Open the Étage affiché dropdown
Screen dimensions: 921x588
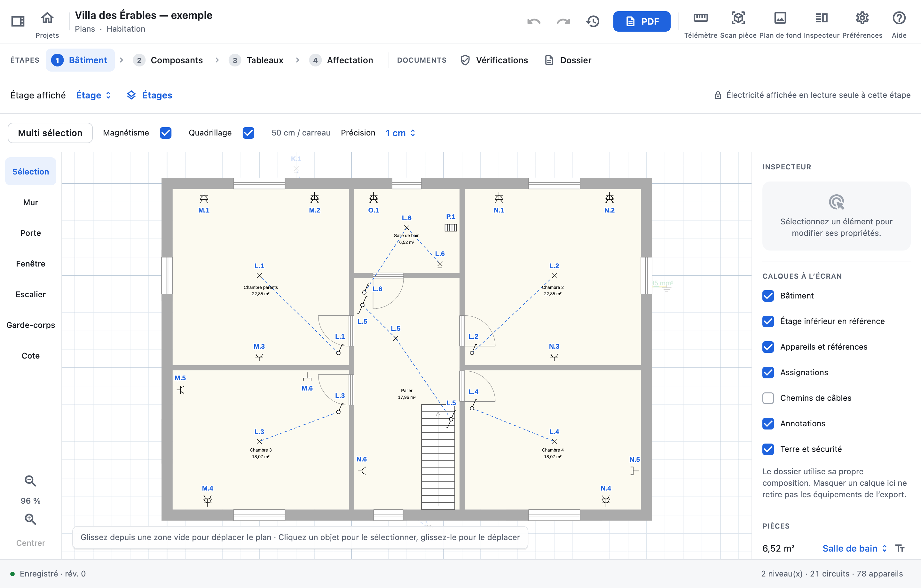[x=94, y=95]
